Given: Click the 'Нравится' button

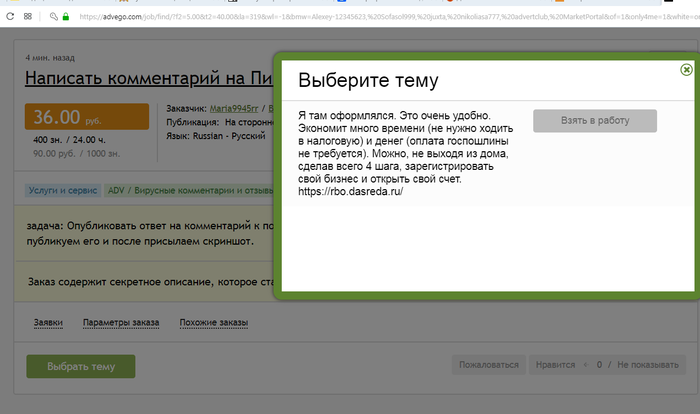Looking at the screenshot, I should click(x=555, y=365).
